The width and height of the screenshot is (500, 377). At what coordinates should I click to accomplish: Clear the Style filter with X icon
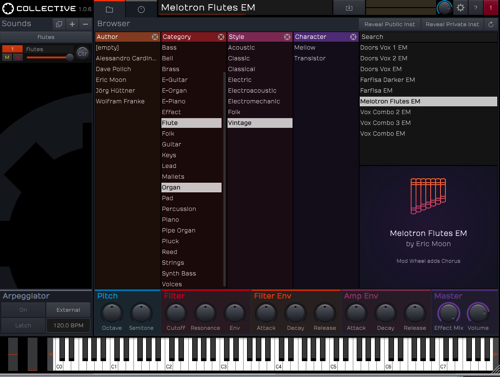287,37
